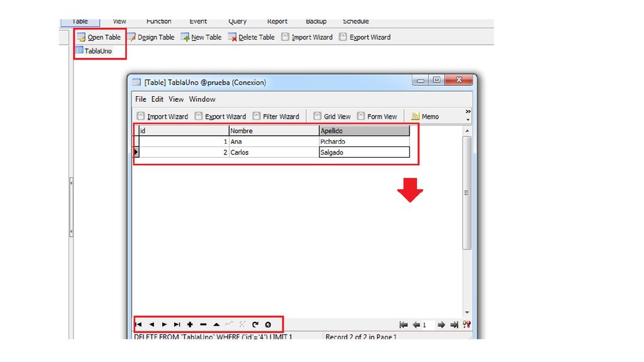Switch to Grid View
The width and height of the screenshot is (644, 362).
click(332, 116)
